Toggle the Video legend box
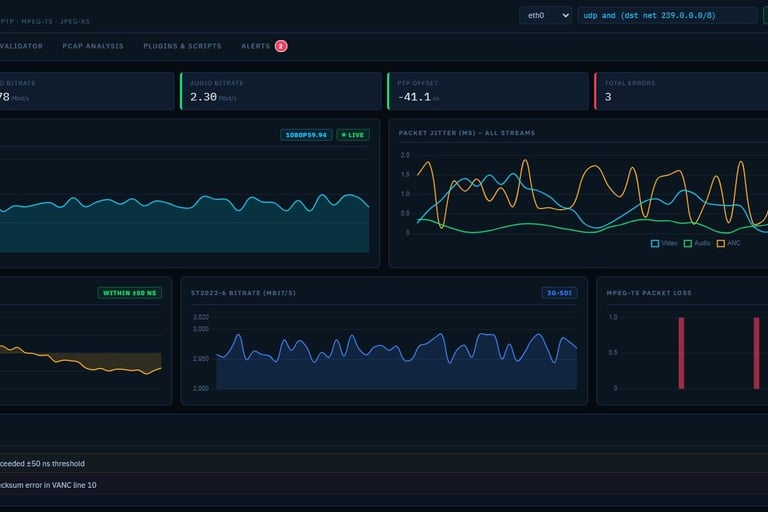Image resolution: width=768 pixels, height=512 pixels. pyautogui.click(x=655, y=244)
